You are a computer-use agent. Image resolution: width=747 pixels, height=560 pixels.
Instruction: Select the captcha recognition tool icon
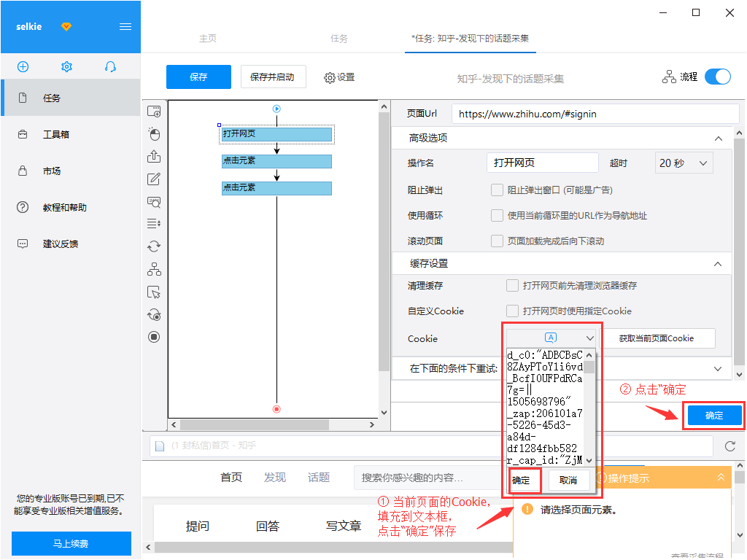coord(154,202)
